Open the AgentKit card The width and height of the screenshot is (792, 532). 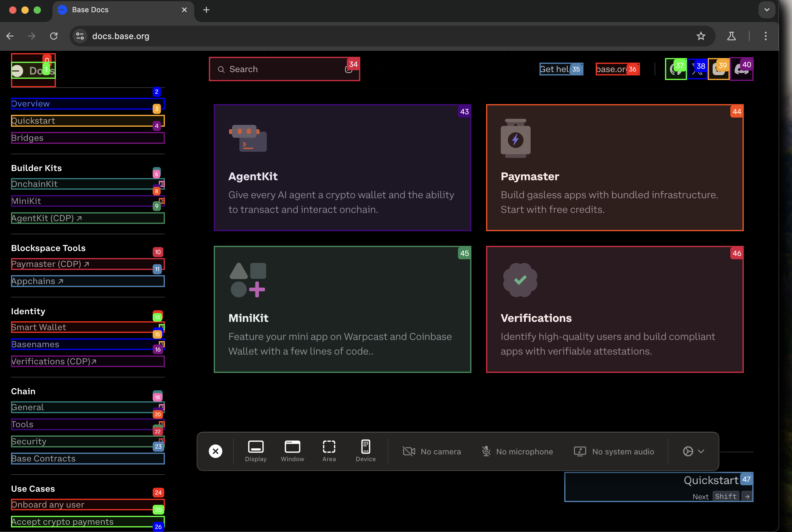342,168
